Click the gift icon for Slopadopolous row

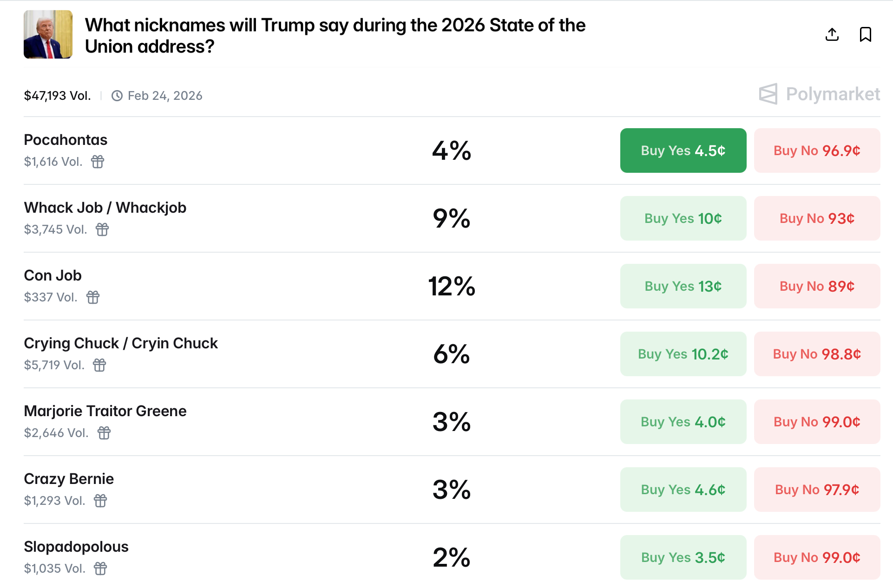point(100,568)
